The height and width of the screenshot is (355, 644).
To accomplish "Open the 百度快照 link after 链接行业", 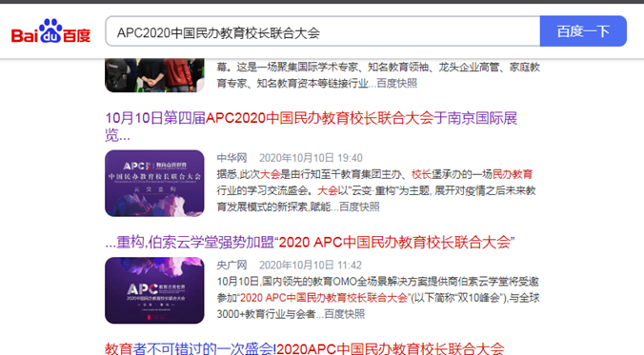I will click(x=396, y=84).
